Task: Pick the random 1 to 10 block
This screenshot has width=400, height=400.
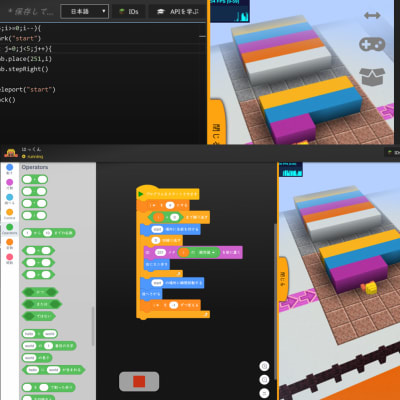Action: pos(49,233)
